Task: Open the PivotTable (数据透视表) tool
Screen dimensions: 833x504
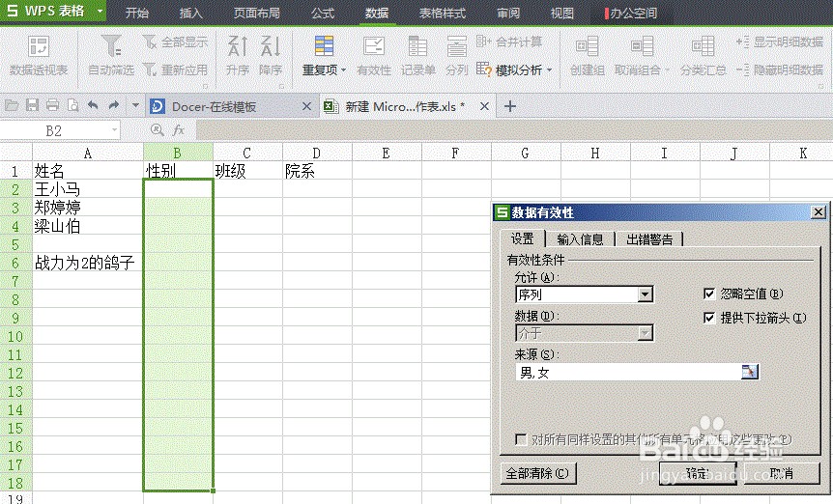Action: pyautogui.click(x=39, y=56)
